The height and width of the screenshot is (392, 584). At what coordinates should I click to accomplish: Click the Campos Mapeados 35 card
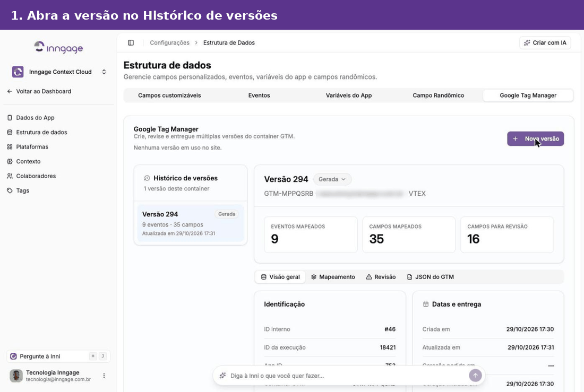pos(409,235)
